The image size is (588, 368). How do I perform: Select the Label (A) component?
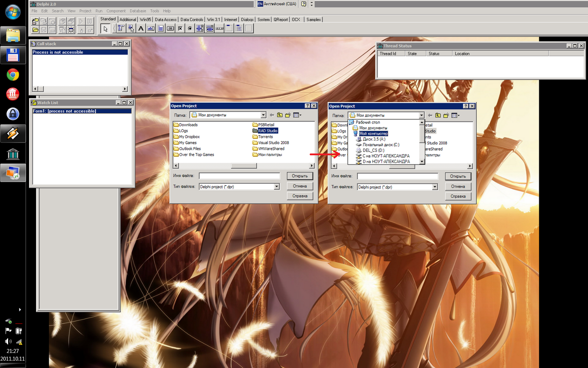click(x=141, y=28)
